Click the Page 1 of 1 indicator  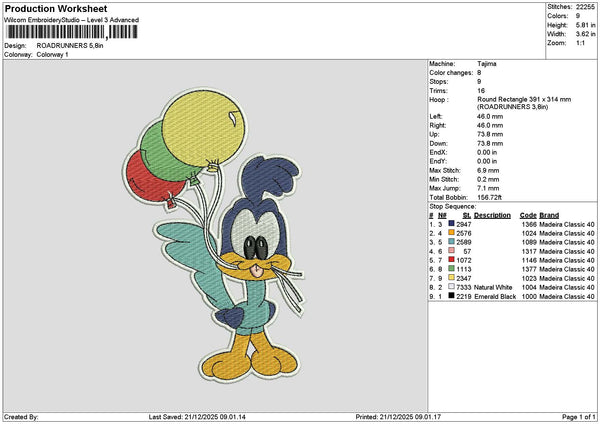pyautogui.click(x=579, y=417)
